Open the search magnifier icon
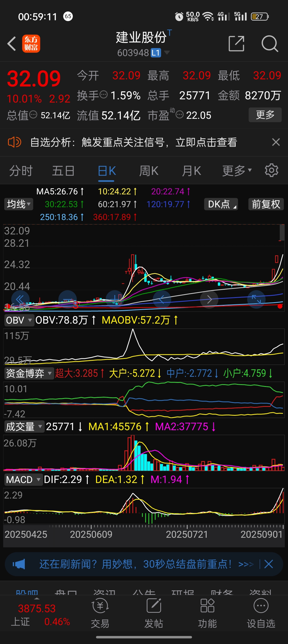Screen dimensions: 288x644 [270, 44]
